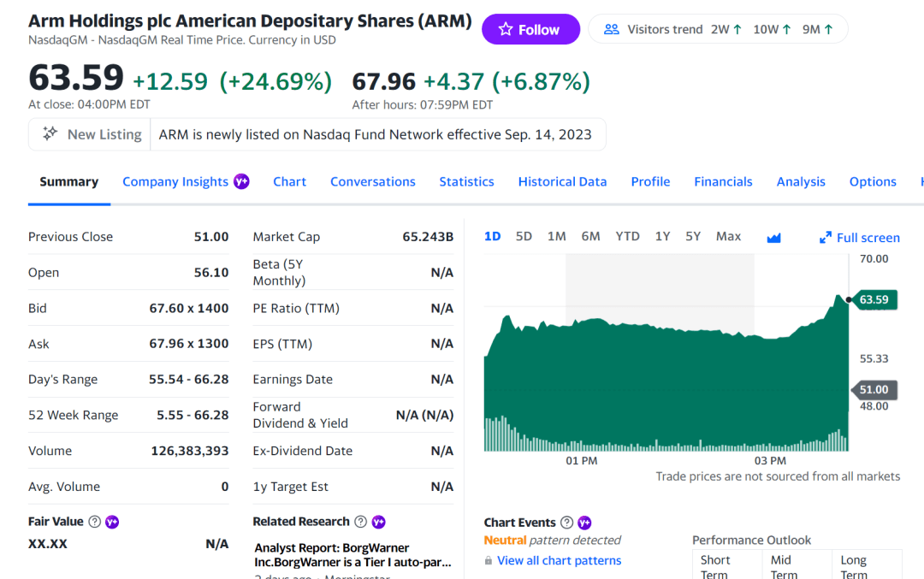
Task: Switch chart range to YTD
Action: [x=627, y=236]
